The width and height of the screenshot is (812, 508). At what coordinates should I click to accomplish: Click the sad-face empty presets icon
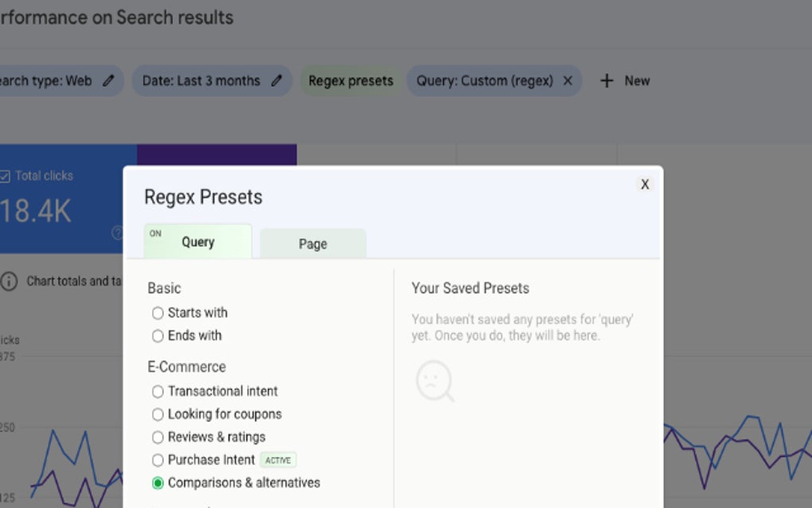pyautogui.click(x=435, y=381)
